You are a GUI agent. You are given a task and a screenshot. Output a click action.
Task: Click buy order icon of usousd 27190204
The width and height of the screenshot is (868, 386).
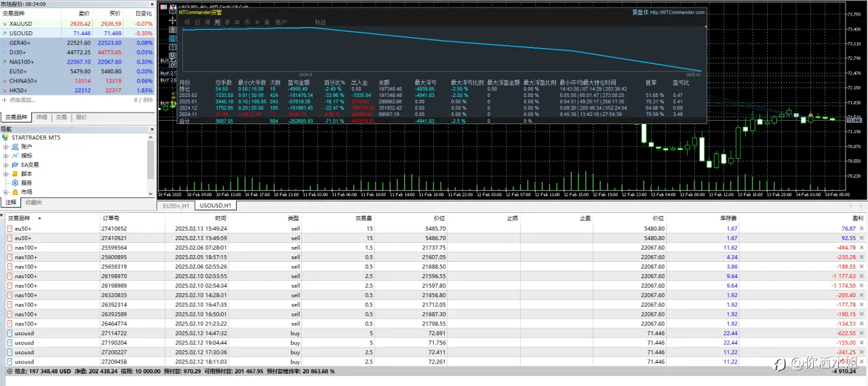pos(9,343)
